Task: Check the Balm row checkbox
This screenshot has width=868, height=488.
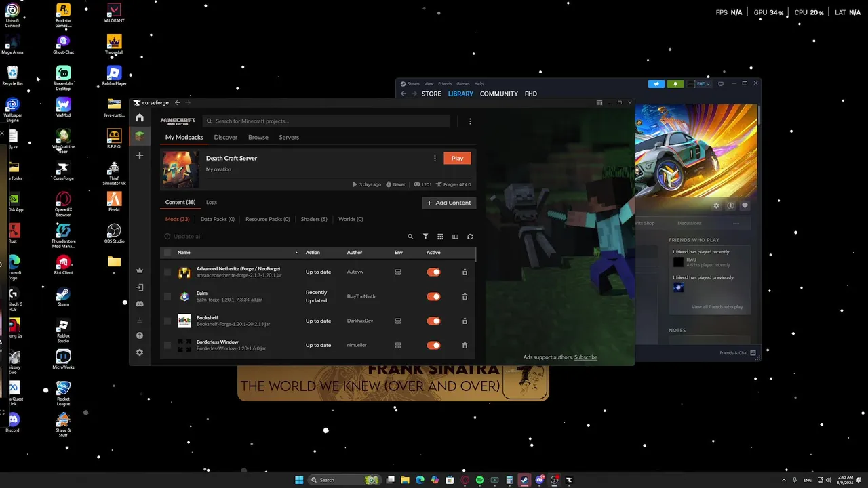Action: click(167, 297)
